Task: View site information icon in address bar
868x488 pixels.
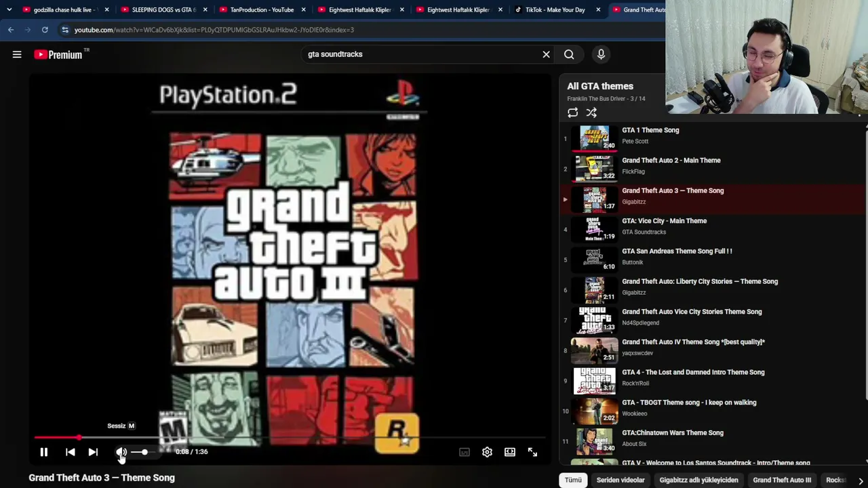Action: 65,30
